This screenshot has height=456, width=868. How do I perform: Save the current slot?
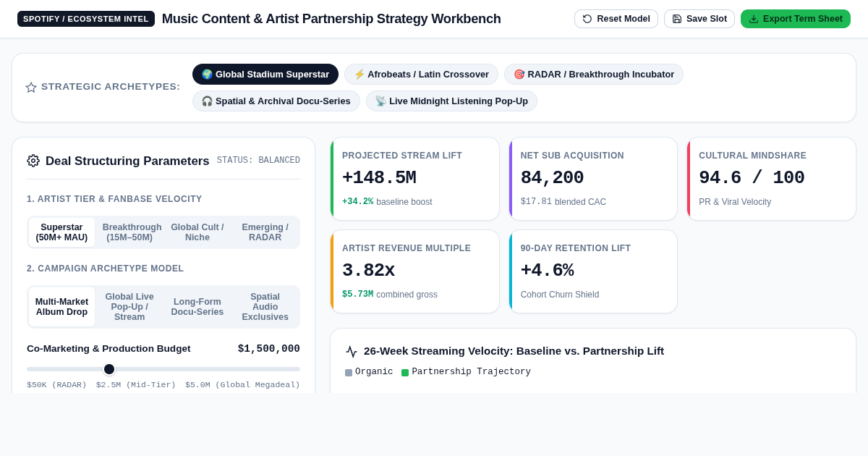[x=699, y=19]
